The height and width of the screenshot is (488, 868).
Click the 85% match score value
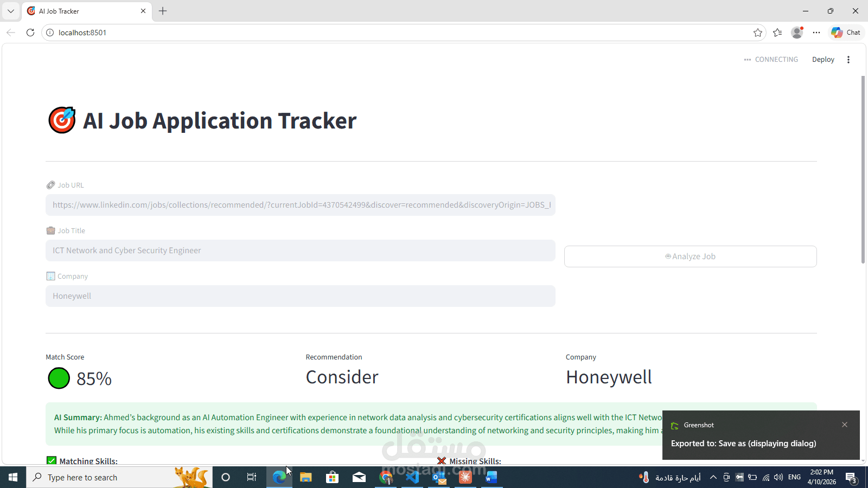coord(94,378)
